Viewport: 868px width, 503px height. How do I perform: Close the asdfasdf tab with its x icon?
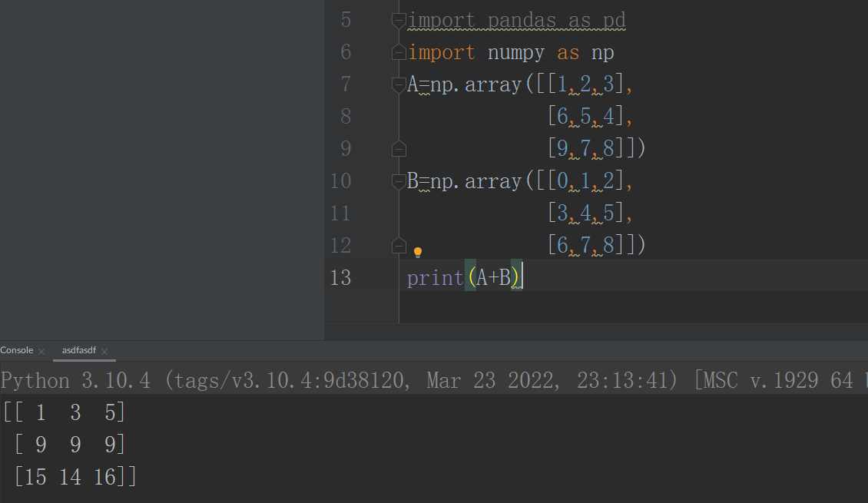105,350
